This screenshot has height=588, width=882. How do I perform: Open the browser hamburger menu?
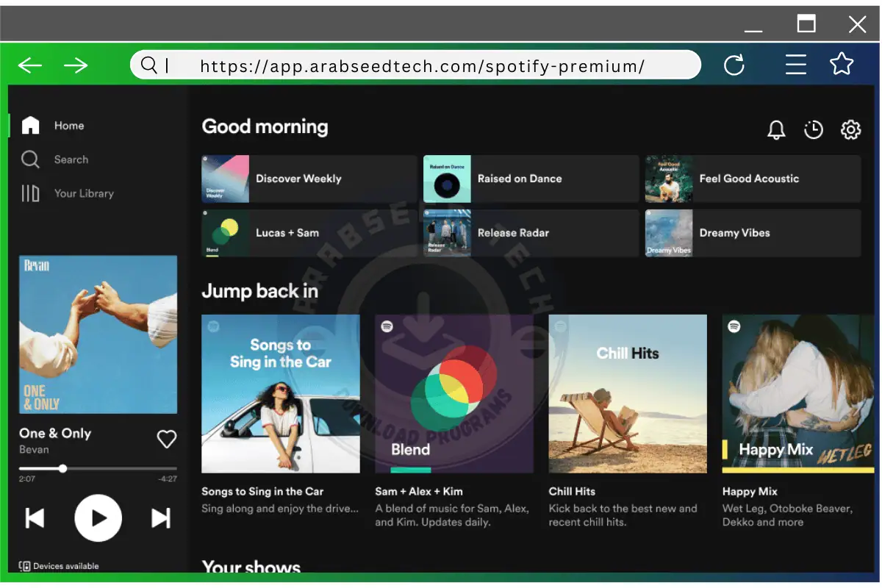[796, 65]
